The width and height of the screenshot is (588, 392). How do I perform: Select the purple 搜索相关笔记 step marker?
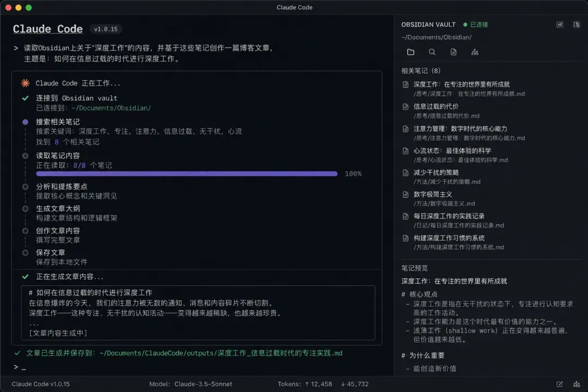[25, 122]
